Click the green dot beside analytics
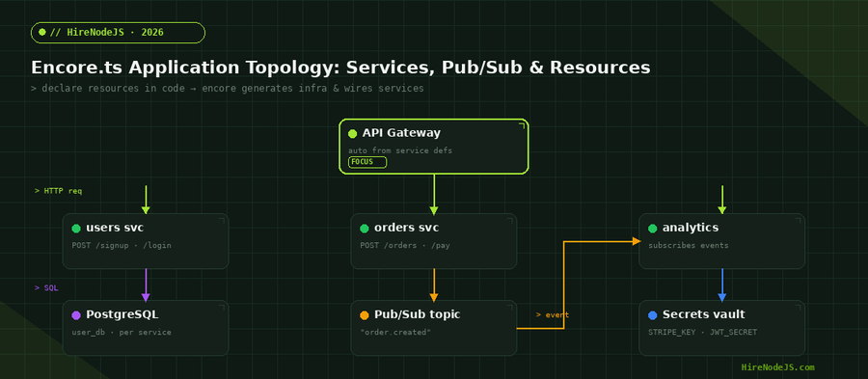This screenshot has width=868, height=379. [653, 229]
